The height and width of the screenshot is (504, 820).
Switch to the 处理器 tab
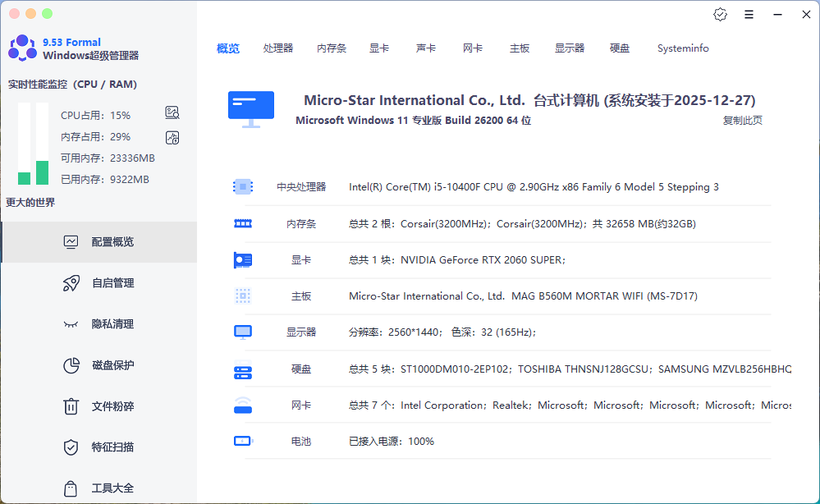pos(278,48)
